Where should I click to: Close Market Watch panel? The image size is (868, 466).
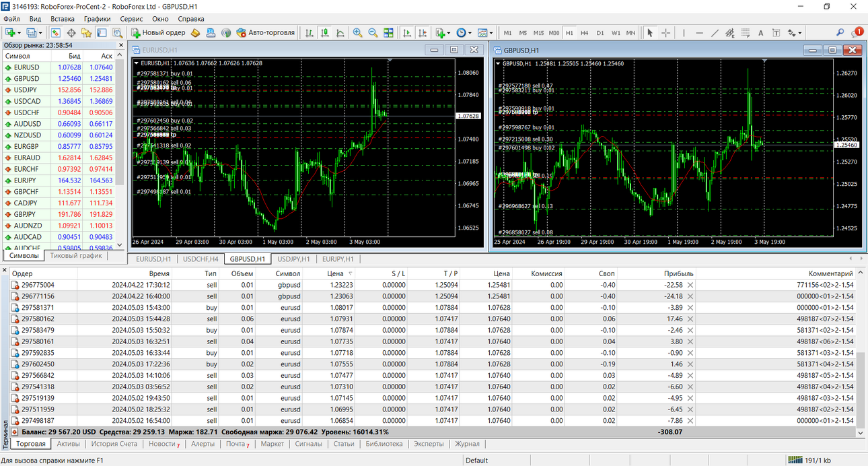click(121, 45)
